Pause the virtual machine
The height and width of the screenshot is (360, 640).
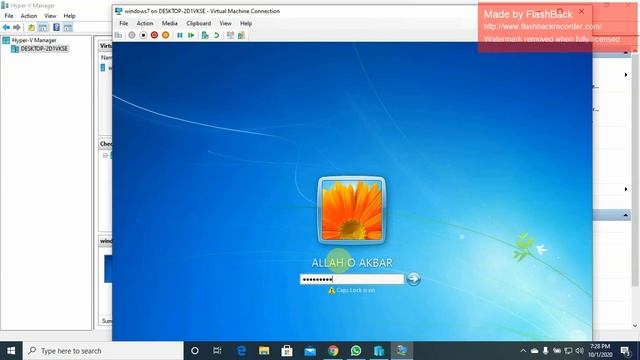(x=180, y=36)
